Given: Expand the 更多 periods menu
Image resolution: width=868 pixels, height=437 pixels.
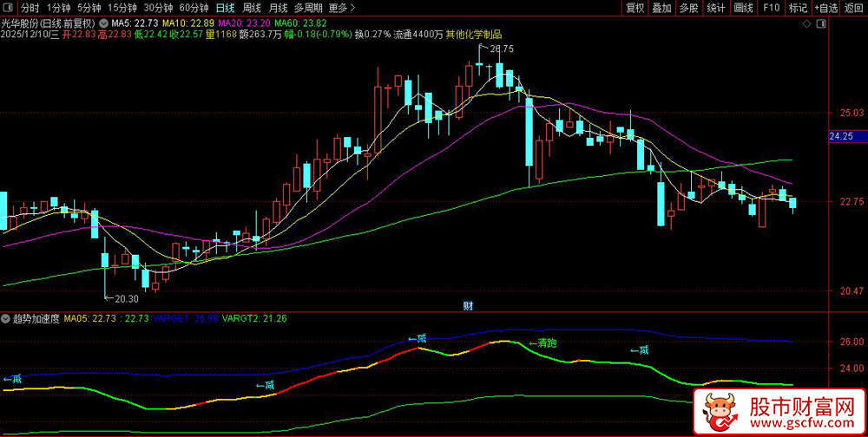Looking at the screenshot, I should 341,8.
